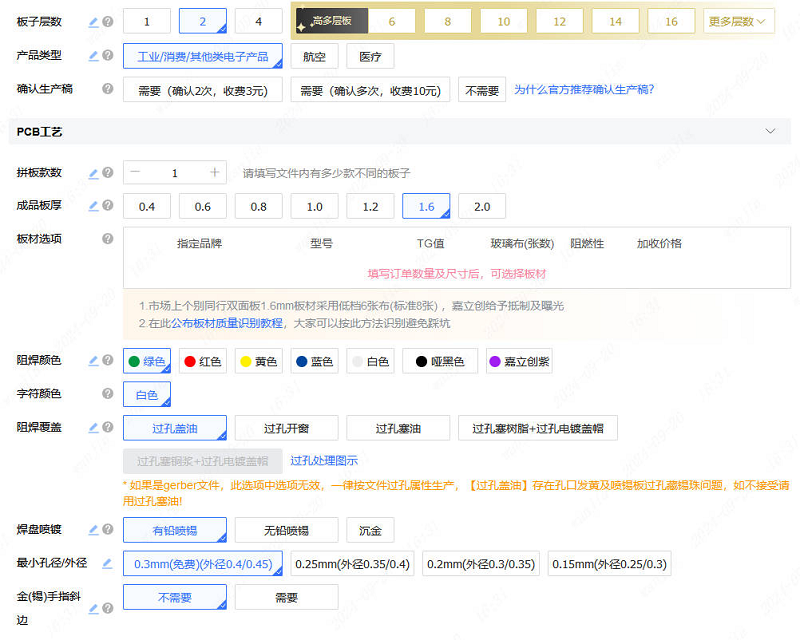
Task: Pick the 红色 solder mask color
Action: 203,359
